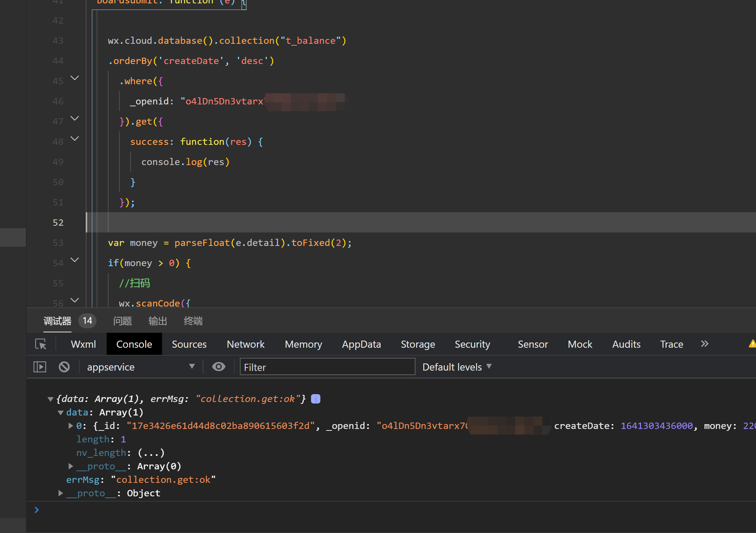The width and height of the screenshot is (756, 533).
Task: Open the Sources tab
Action: (x=189, y=344)
